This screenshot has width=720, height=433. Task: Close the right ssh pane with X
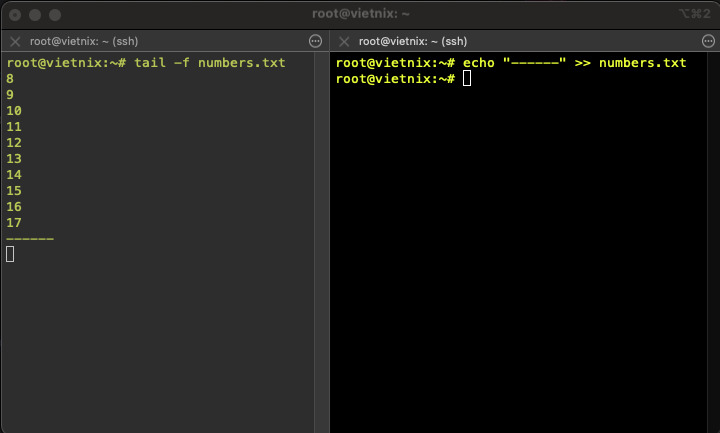[344, 42]
